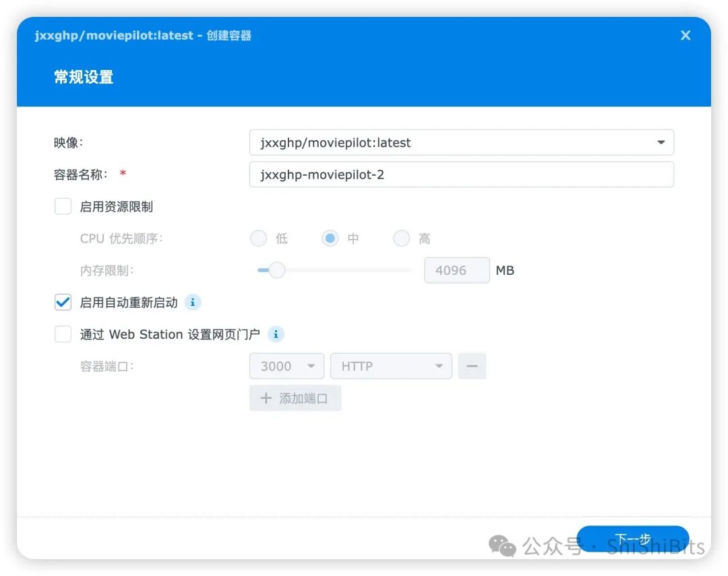Select 低 CPU priority radio button

[259, 238]
